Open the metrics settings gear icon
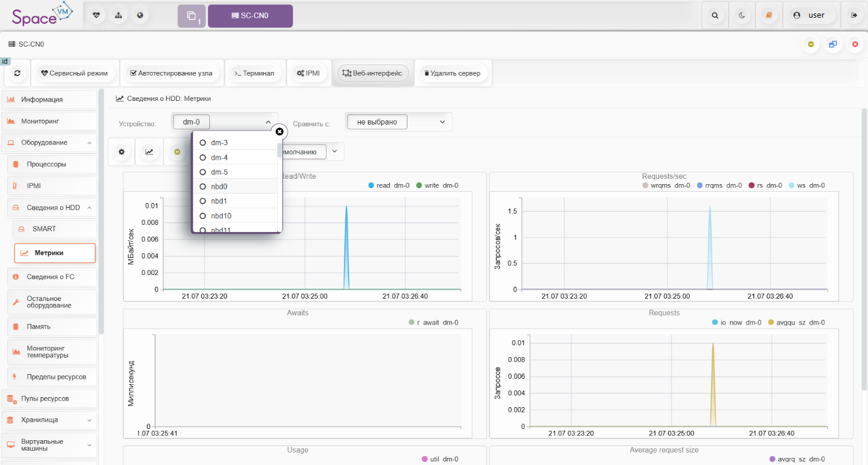This screenshot has height=465, width=868. tap(121, 152)
